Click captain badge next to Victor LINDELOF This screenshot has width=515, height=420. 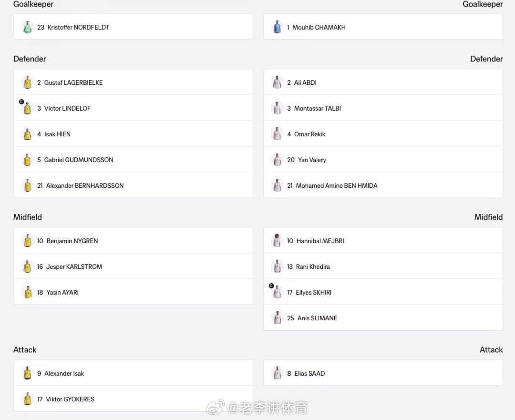[x=21, y=102]
